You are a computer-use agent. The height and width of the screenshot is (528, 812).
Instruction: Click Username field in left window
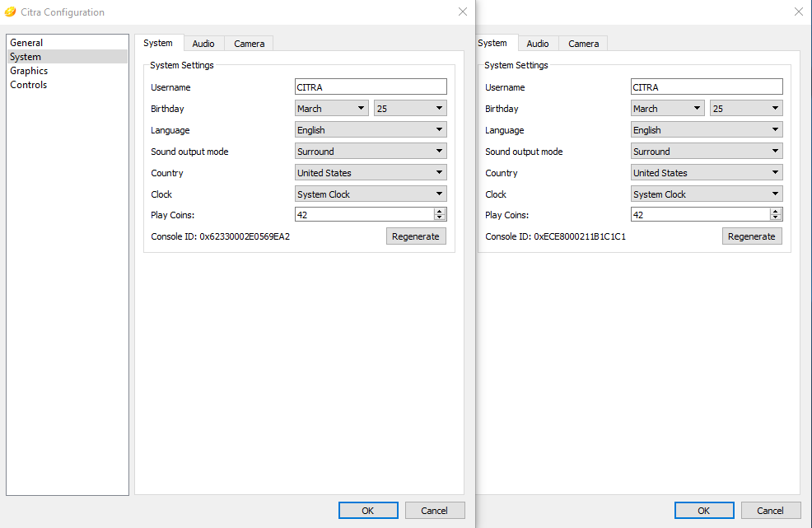371,86
